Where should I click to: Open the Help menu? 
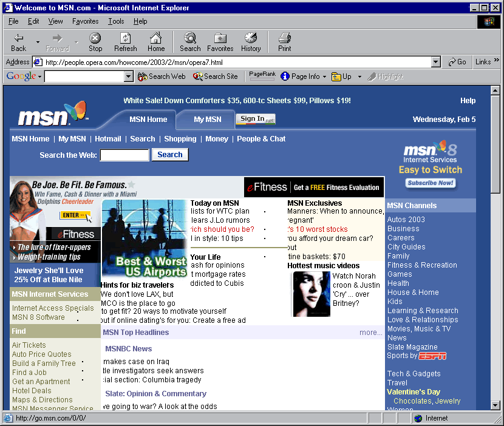pos(140,21)
